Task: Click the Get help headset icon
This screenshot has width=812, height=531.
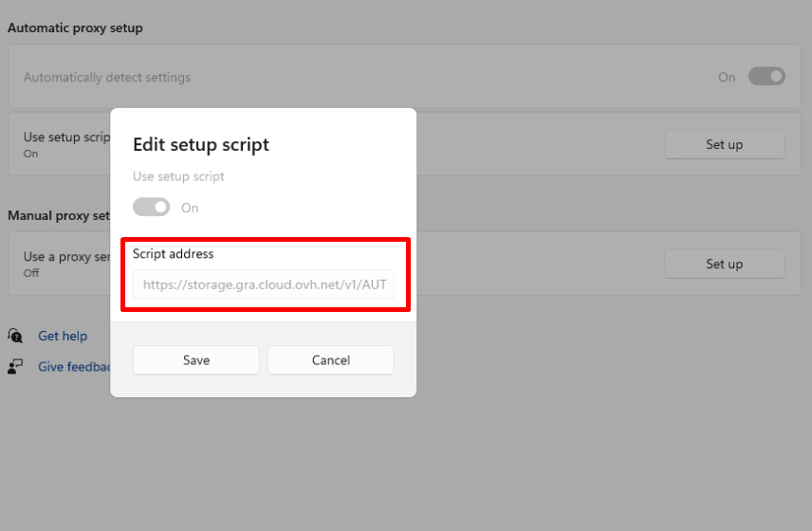Action: (x=15, y=336)
